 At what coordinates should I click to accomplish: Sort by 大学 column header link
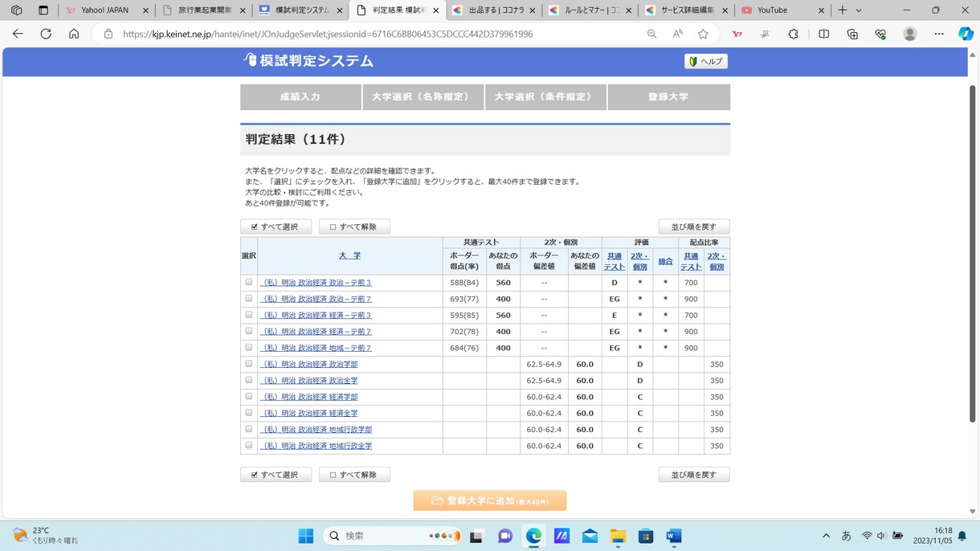click(x=349, y=255)
